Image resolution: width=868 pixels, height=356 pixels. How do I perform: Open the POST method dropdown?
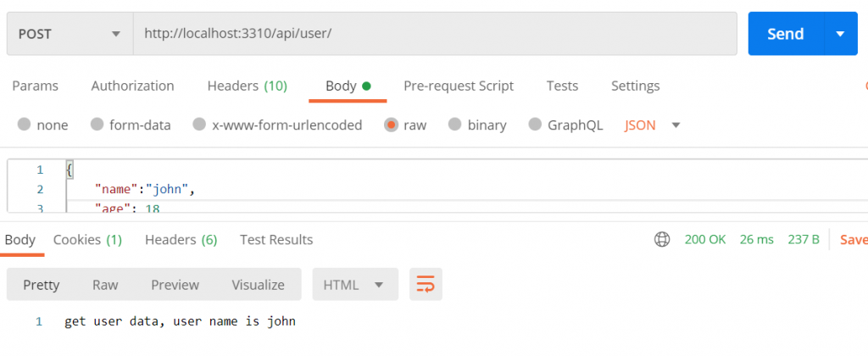point(70,34)
